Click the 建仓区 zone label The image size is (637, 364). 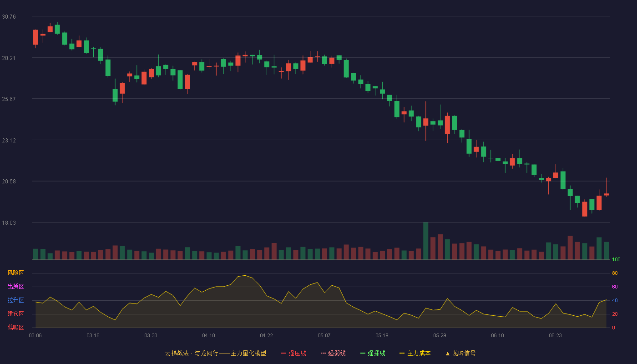[15, 314]
